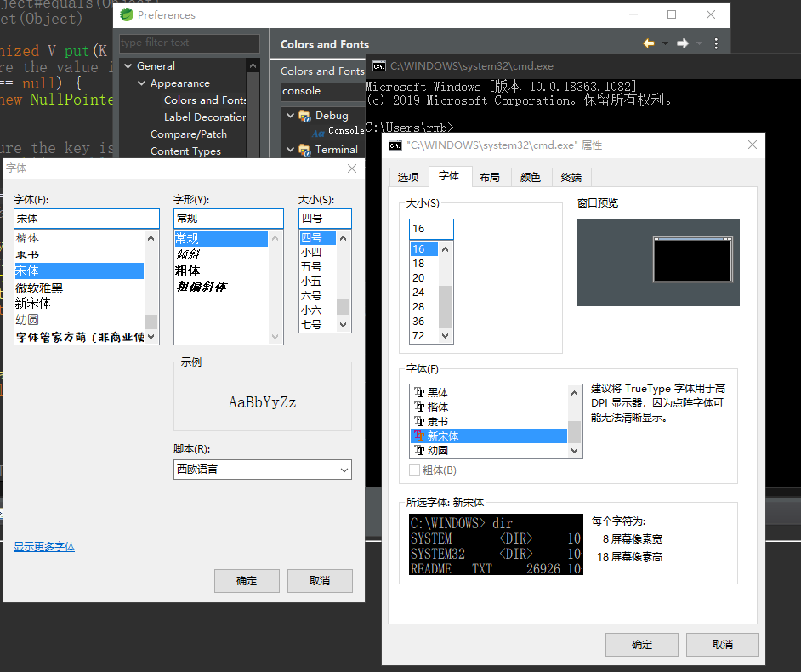Select 粗体 in the 字形 style list
The height and width of the screenshot is (672, 801).
(x=187, y=271)
